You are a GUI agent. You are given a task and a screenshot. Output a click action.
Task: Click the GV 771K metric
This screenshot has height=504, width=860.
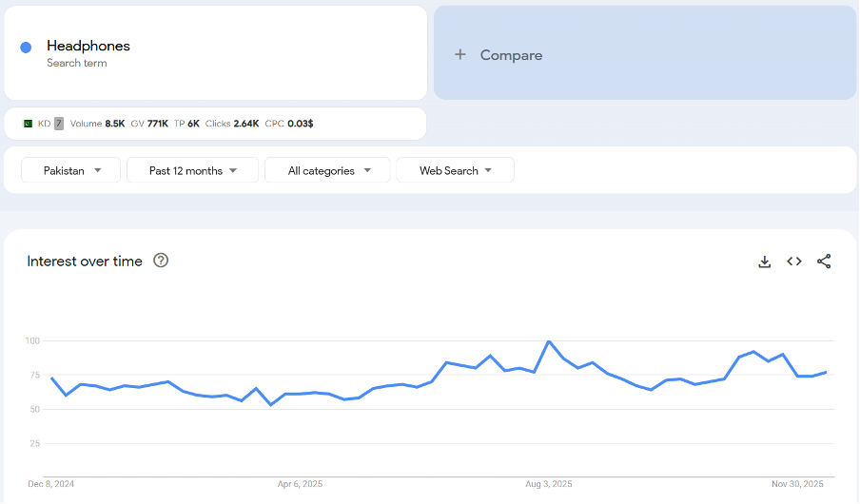click(x=149, y=124)
